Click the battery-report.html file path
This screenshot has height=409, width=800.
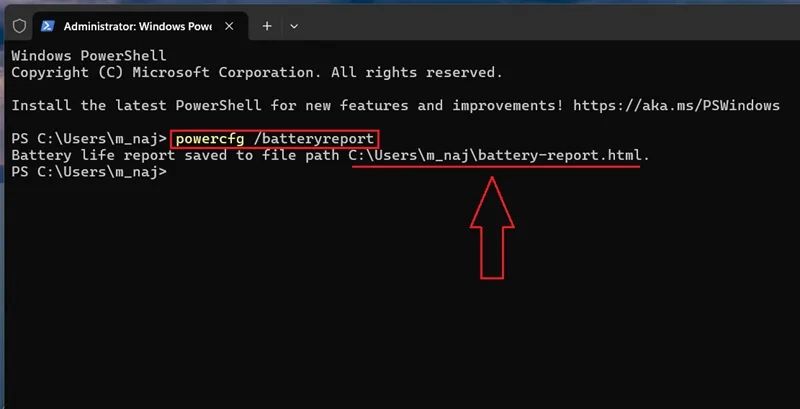pyautogui.click(x=495, y=155)
